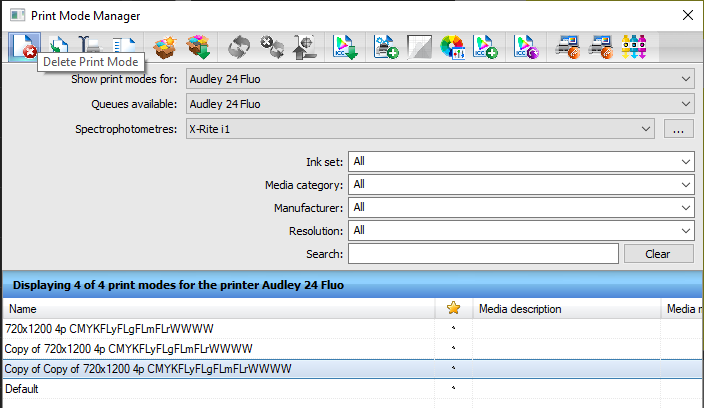
Task: Click the gray circular arrows sync icon
Action: tap(238, 47)
